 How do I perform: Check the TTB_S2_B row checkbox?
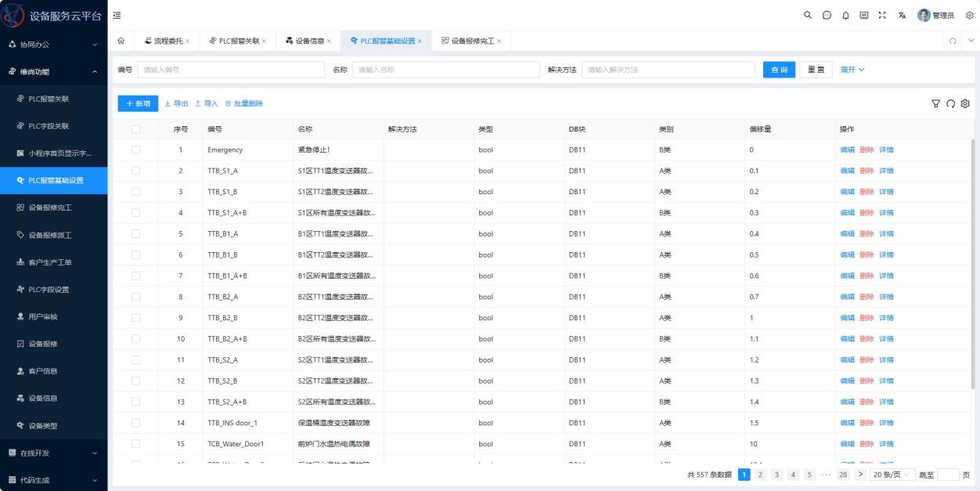[135, 381]
